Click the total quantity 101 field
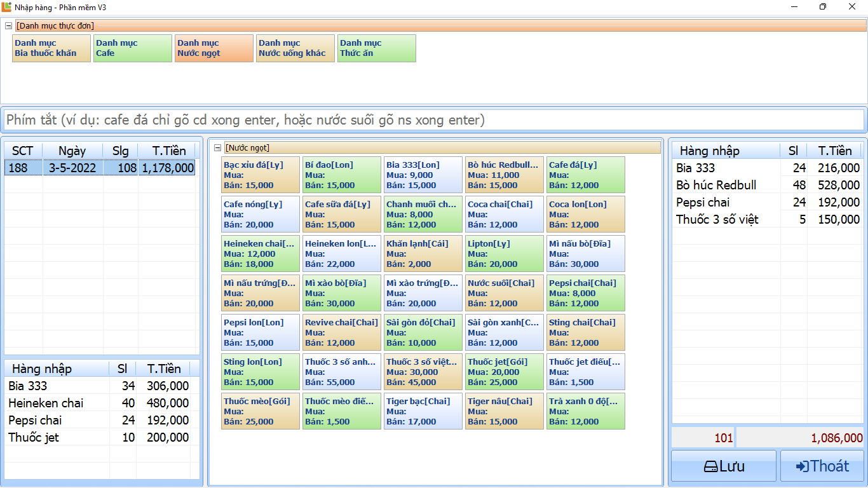This screenshot has height=488, width=868. (703, 438)
